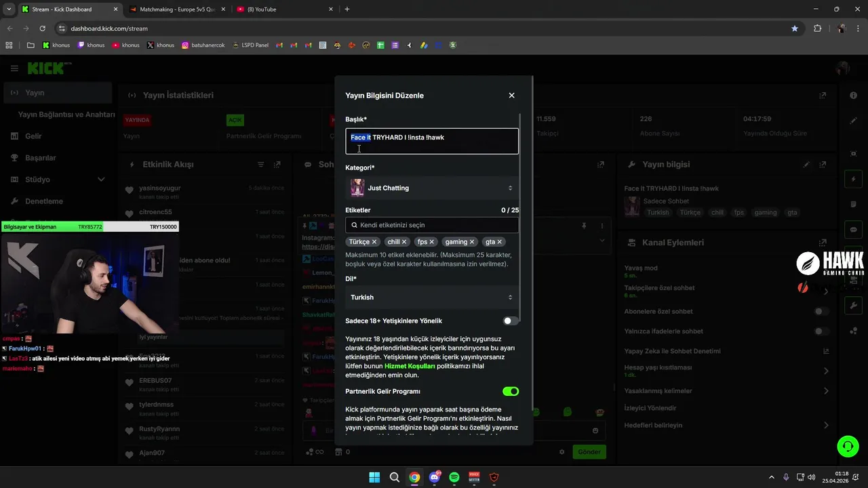This screenshot has height=488, width=868.
Task: Click the tag search field Kendi etiketinizi seçin
Action: pos(432,225)
